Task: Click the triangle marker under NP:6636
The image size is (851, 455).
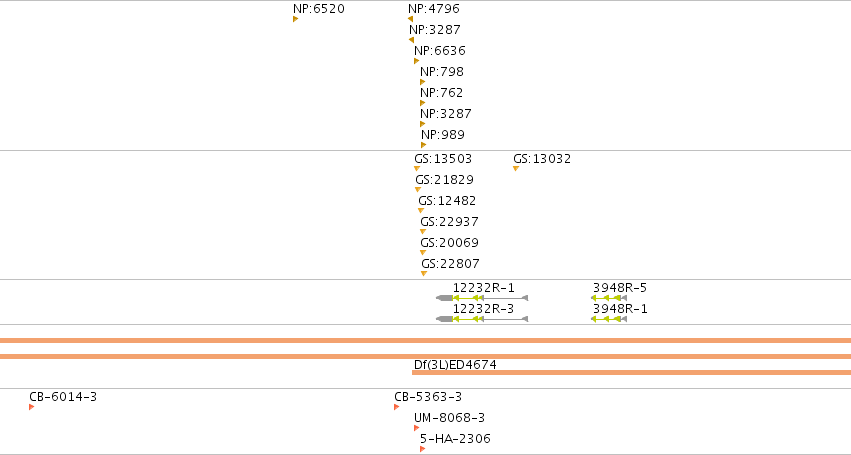Action: [416, 61]
